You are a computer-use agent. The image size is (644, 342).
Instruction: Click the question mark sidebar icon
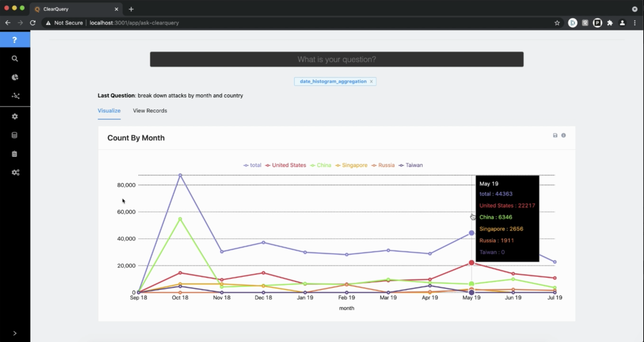click(x=14, y=40)
